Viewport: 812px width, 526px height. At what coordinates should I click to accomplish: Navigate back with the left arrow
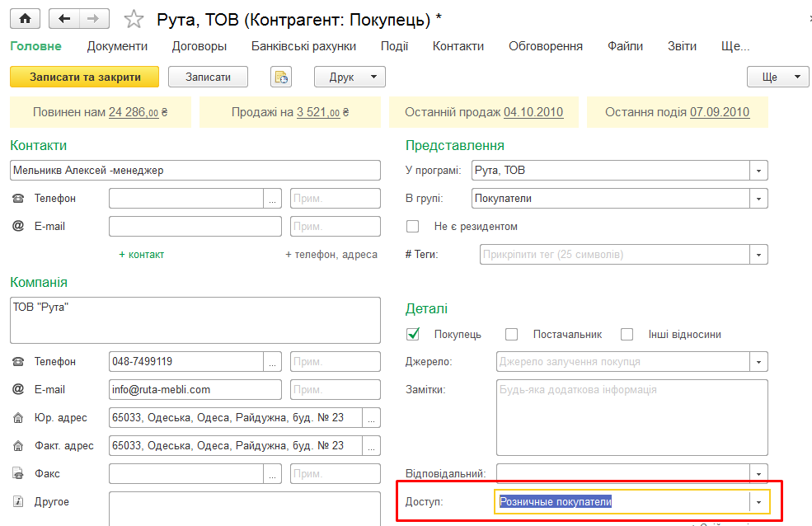pyautogui.click(x=64, y=19)
